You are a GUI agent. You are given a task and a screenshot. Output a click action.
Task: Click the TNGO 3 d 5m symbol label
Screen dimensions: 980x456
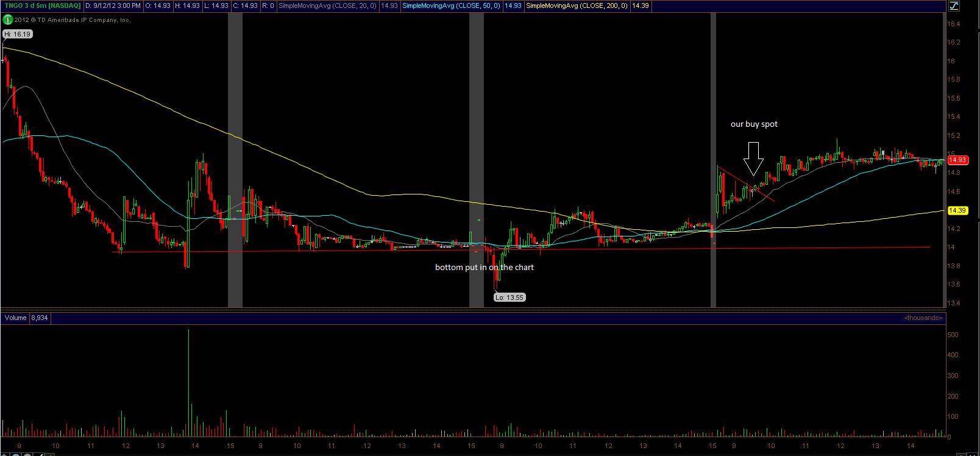click(x=42, y=5)
